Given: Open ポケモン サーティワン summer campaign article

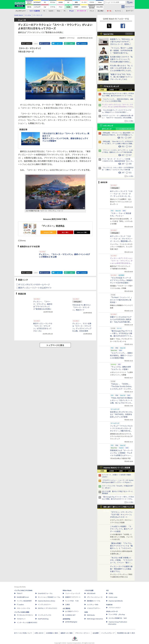Looking at the screenshot, I should coord(121,514).
